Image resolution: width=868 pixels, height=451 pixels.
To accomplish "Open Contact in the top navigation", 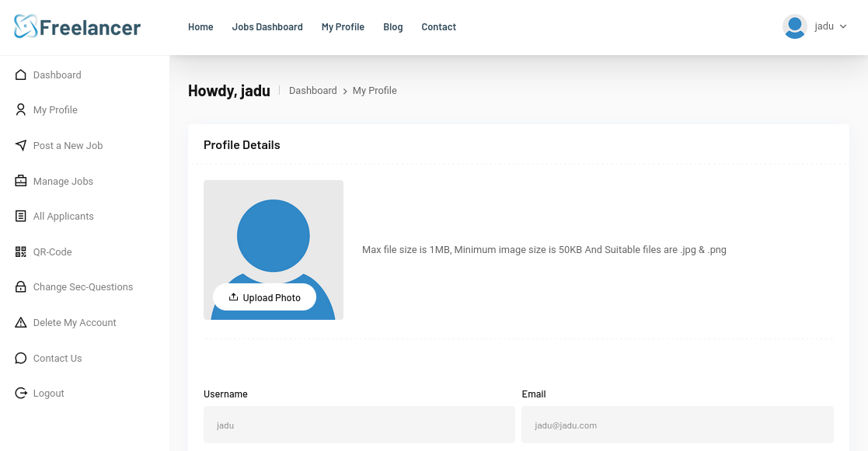I will point(438,27).
